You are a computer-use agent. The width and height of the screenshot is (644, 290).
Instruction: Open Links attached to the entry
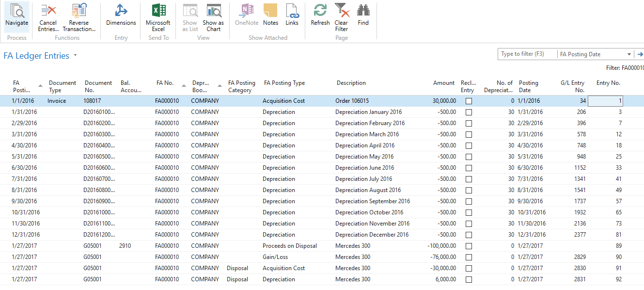292,17
